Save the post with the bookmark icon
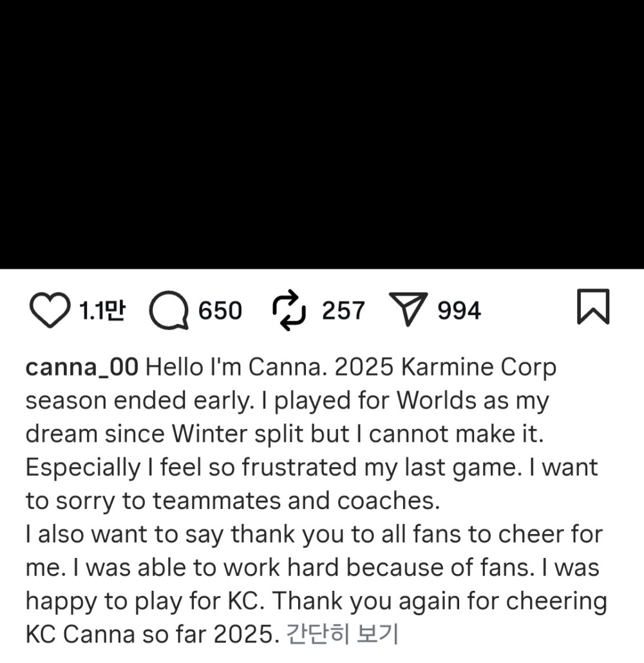The height and width of the screenshot is (663, 644). point(592,308)
